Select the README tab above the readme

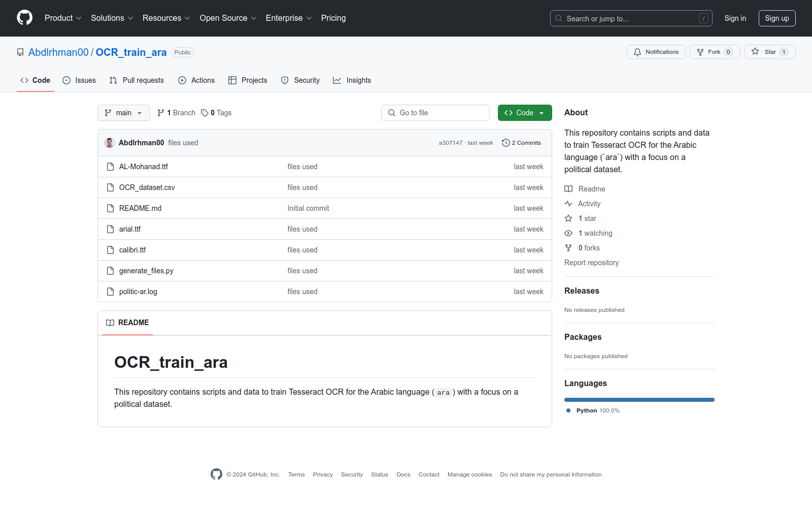127,323
